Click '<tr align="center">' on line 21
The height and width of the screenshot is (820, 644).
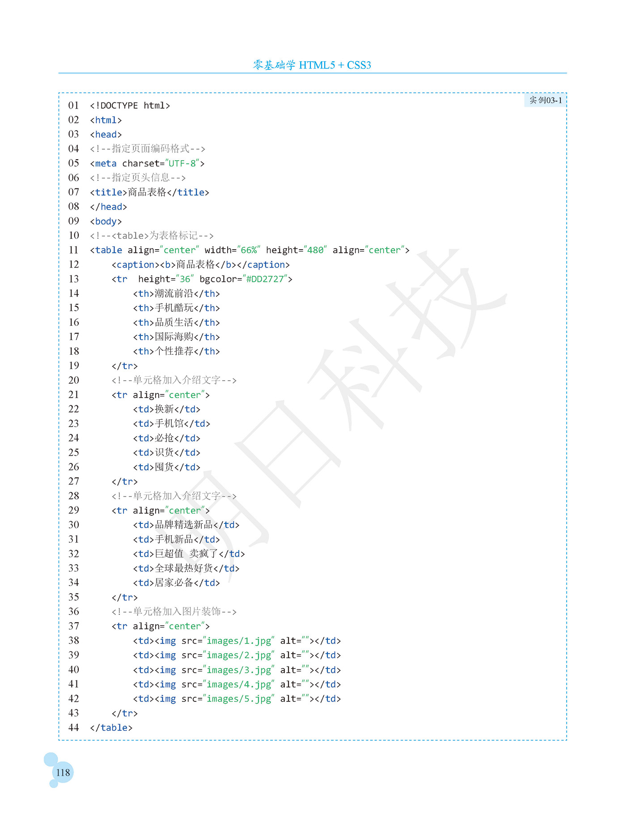click(161, 395)
